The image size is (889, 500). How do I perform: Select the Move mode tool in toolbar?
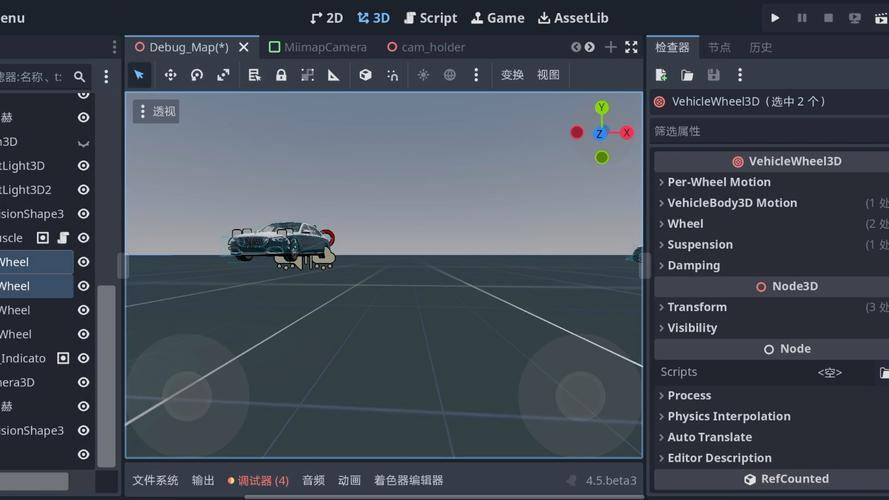tap(170, 75)
